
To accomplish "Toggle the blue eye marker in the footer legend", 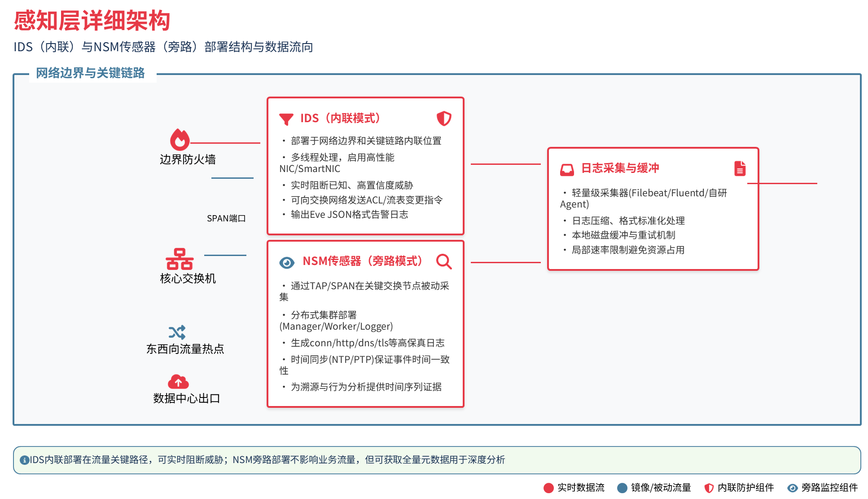I will [792, 488].
